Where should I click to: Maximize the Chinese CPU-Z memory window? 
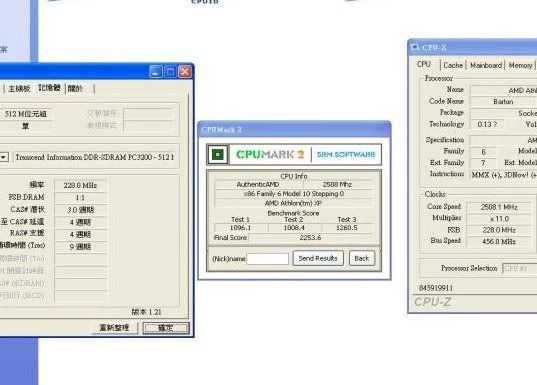coord(170,72)
